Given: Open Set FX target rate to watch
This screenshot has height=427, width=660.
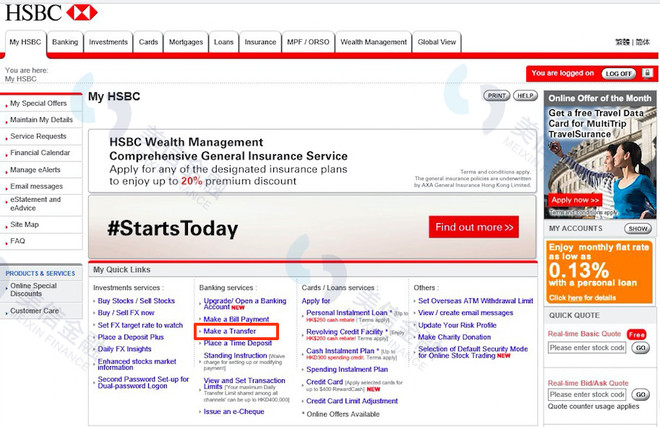Looking at the screenshot, I should [140, 325].
